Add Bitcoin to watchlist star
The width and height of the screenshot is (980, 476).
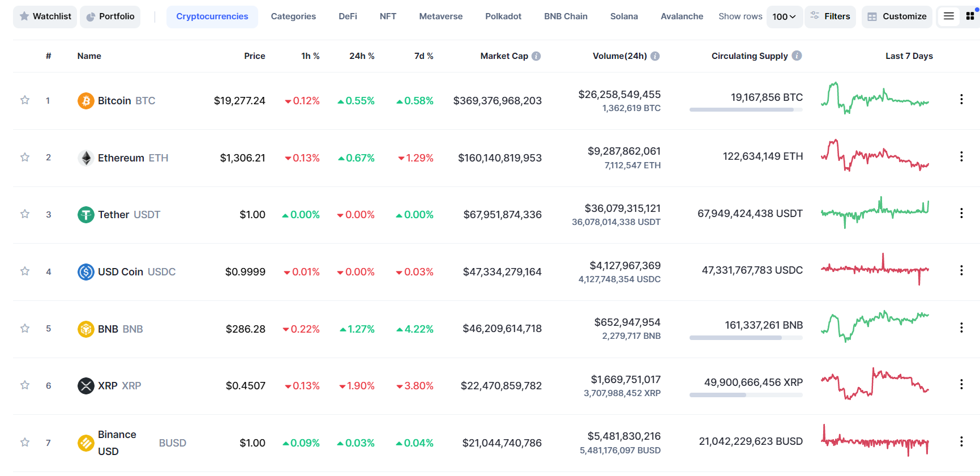[x=25, y=100]
